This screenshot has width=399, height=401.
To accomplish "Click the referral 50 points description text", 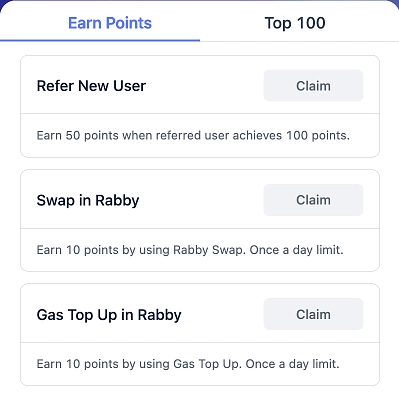I will coord(193,135).
